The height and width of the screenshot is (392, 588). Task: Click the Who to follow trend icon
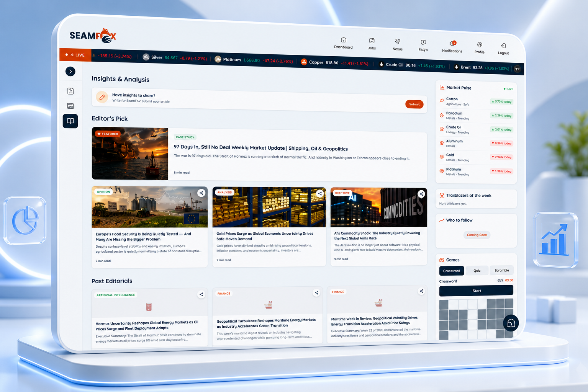pyautogui.click(x=442, y=220)
